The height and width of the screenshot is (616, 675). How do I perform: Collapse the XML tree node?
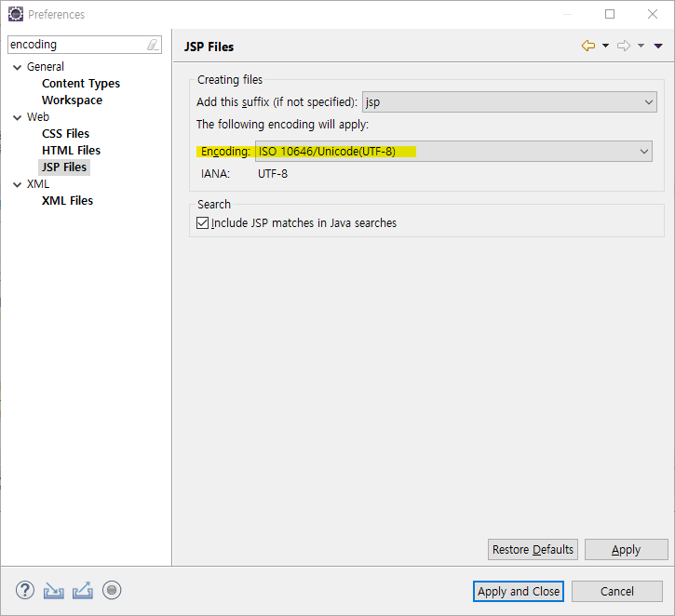(x=17, y=185)
